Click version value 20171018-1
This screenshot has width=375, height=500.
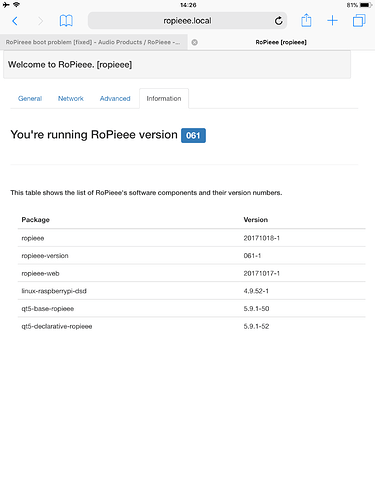point(262,238)
